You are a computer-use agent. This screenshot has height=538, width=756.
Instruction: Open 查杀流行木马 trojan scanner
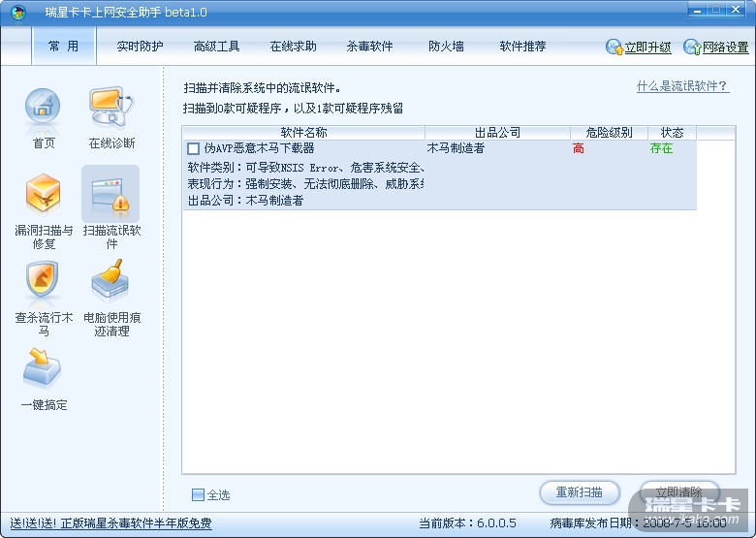(x=43, y=280)
